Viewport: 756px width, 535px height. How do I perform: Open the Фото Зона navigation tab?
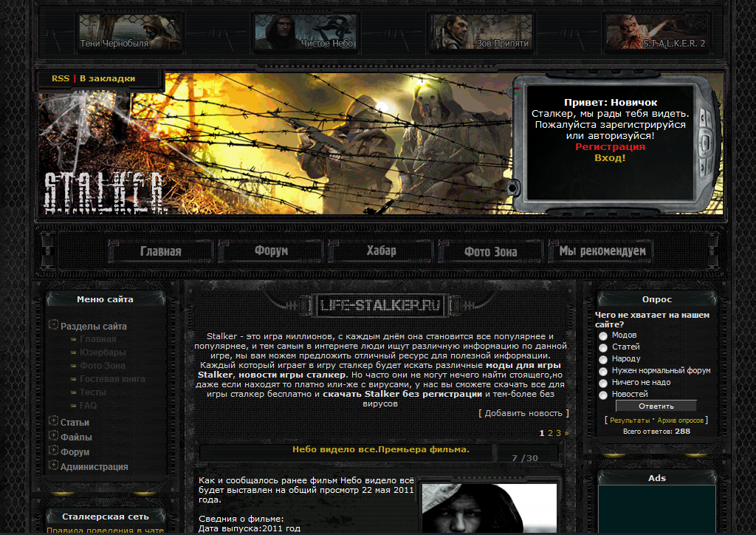pos(491,251)
